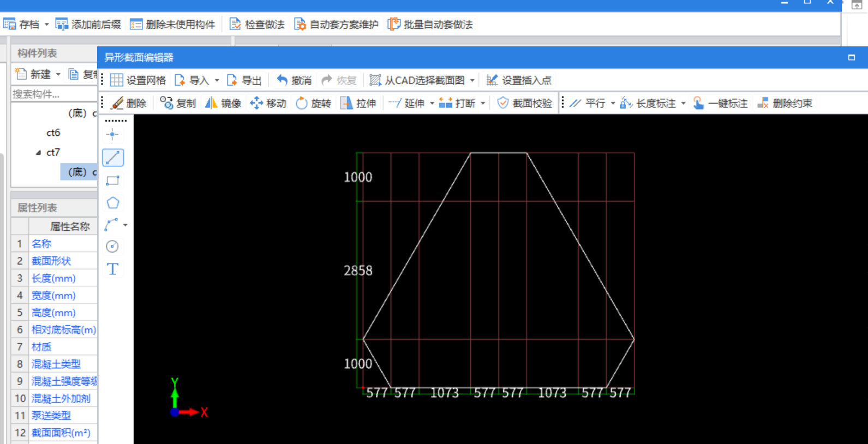Image resolution: width=868 pixels, height=444 pixels.
Task: Click the 搜索构件 search field
Action: (55, 94)
